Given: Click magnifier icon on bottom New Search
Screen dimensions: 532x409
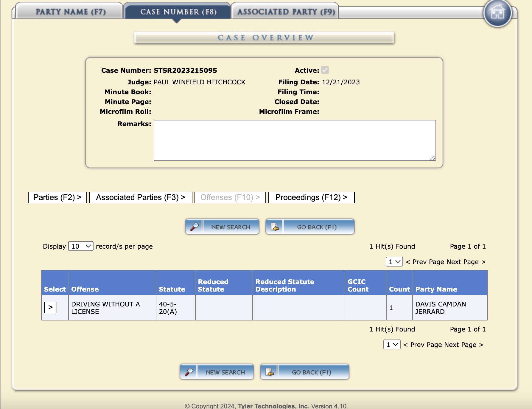Looking at the screenshot, I should (189, 372).
